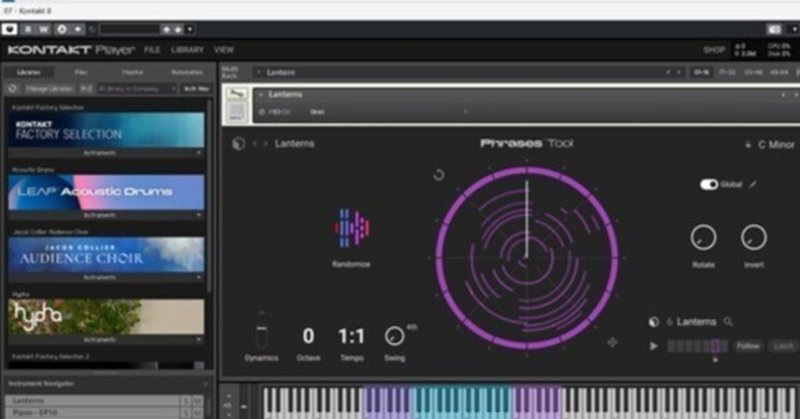This screenshot has height=419, width=800.
Task: Click the C Minor key label
Action: point(776,144)
